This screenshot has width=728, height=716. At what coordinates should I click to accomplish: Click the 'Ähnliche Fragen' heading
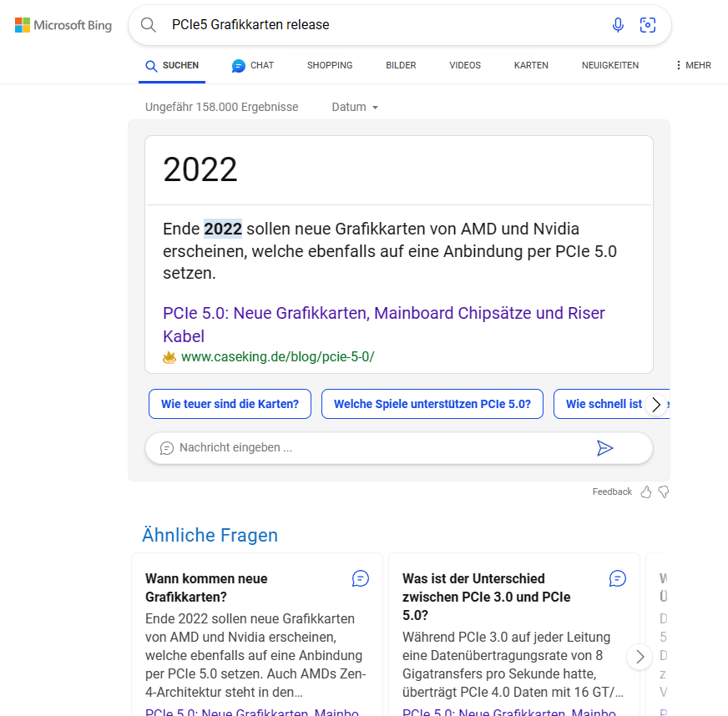(210, 536)
